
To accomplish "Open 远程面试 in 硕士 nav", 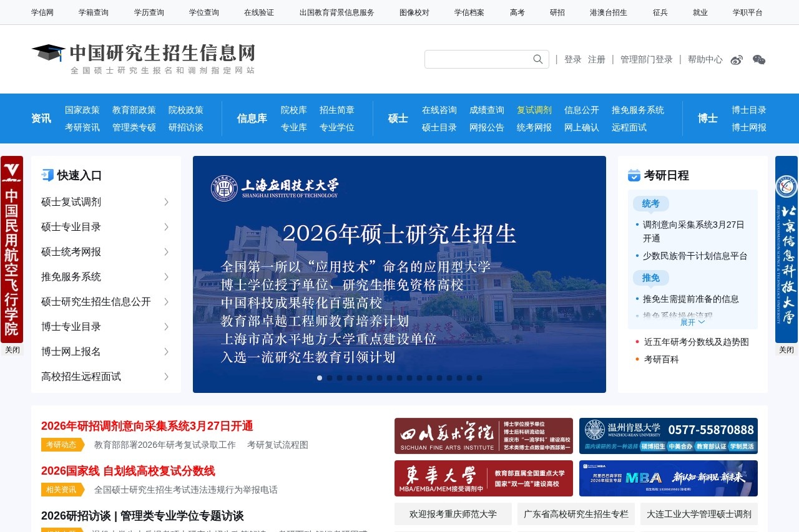I will tap(629, 127).
